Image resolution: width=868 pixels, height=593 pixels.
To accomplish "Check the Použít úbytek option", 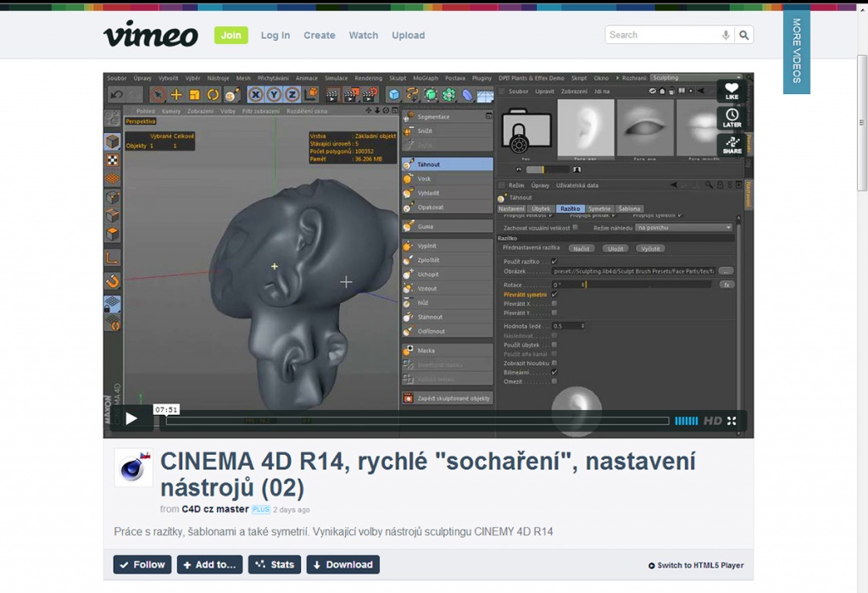I will (x=554, y=345).
